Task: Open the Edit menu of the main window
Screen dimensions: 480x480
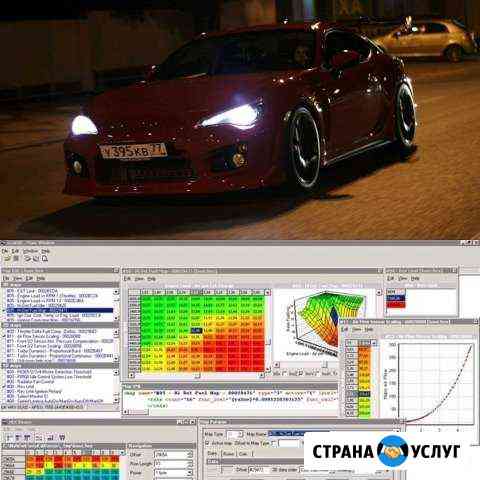Action: (x=15, y=251)
